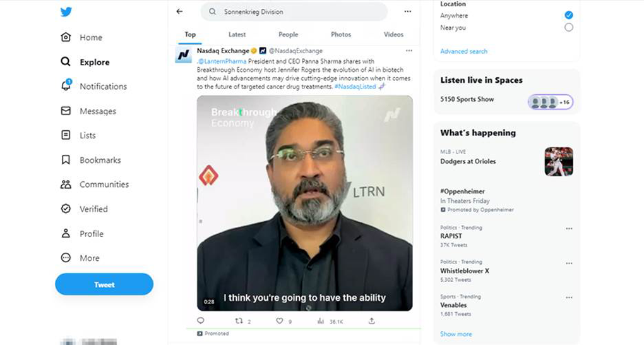Open the Advanced search link

pos(463,51)
